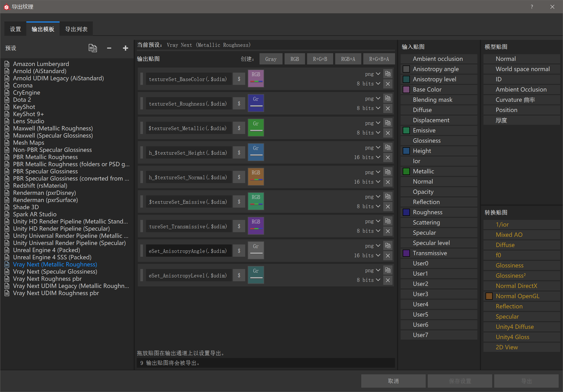Click the Metallic Gr channel swatch
The image size is (563, 392).
[x=256, y=128]
